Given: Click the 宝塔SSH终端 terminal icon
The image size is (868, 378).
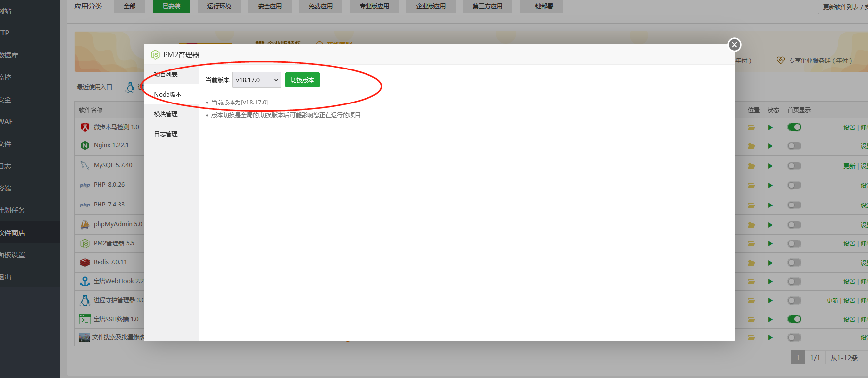Looking at the screenshot, I should 85,319.
